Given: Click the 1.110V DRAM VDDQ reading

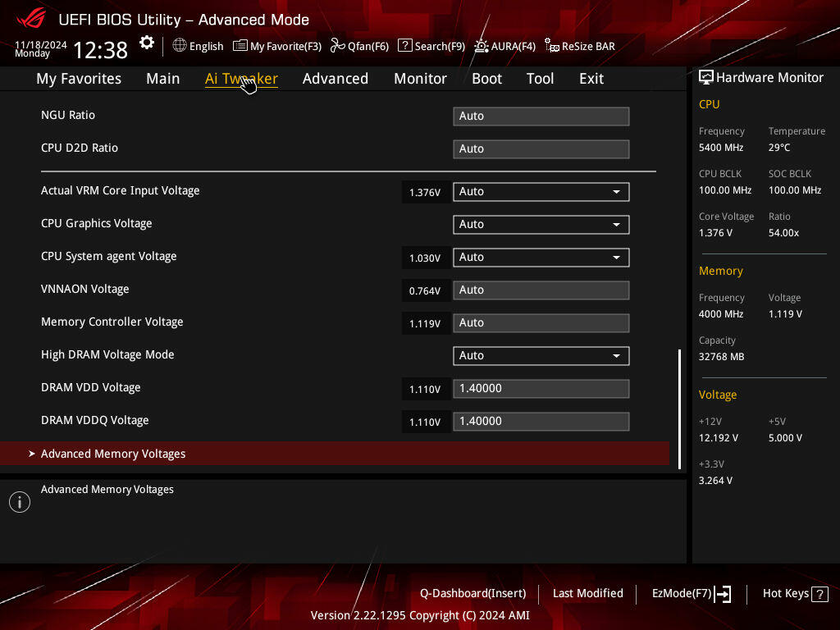Looking at the screenshot, I should [x=425, y=422].
